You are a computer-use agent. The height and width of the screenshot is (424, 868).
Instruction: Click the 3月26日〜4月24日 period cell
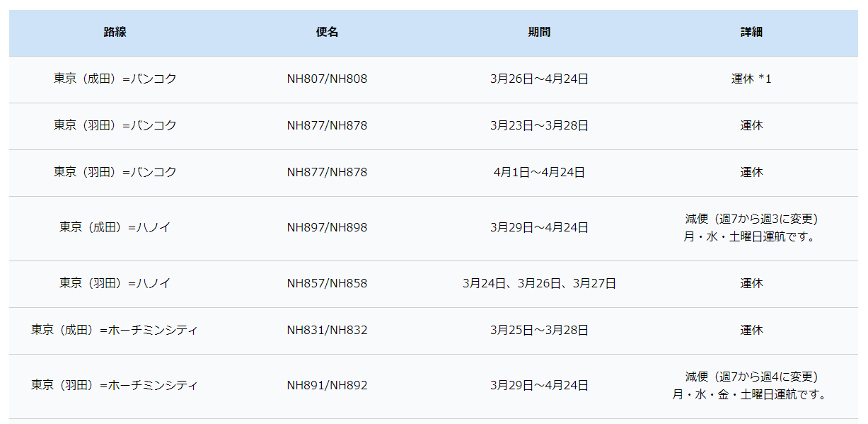(539, 79)
